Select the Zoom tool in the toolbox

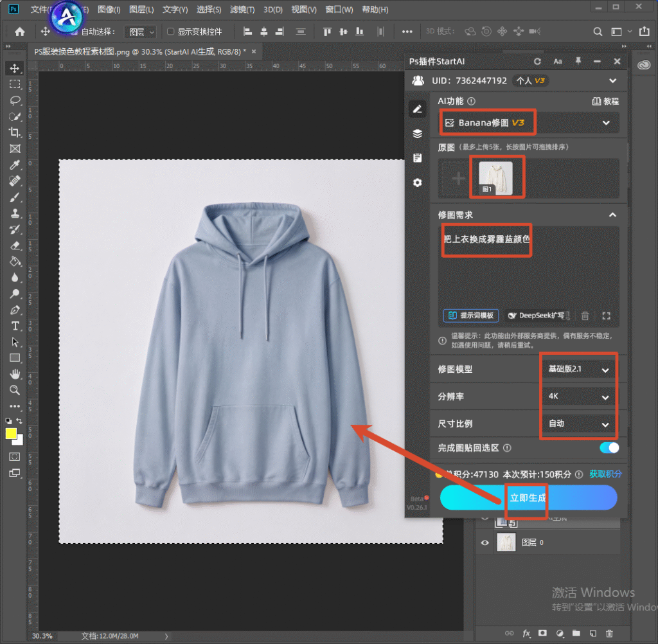15,390
